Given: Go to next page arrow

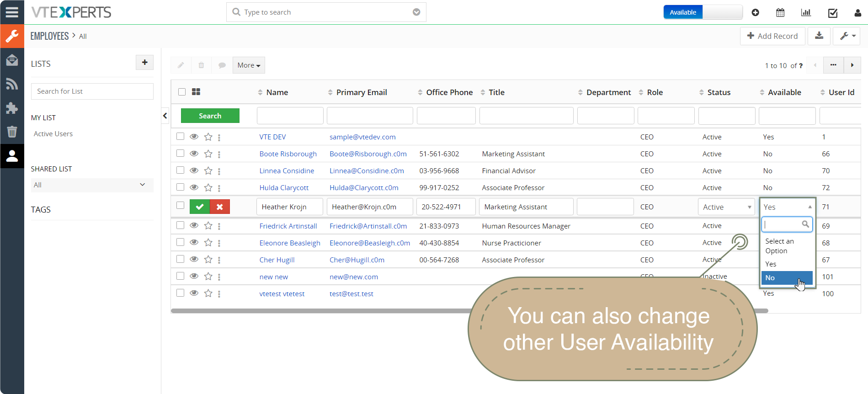Looking at the screenshot, I should 852,65.
